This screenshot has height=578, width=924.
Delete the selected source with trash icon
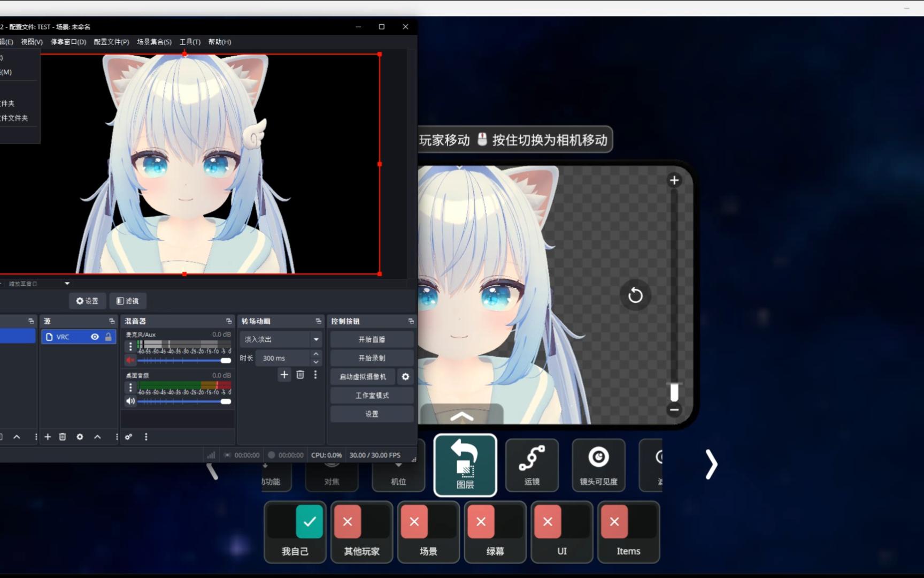point(63,437)
